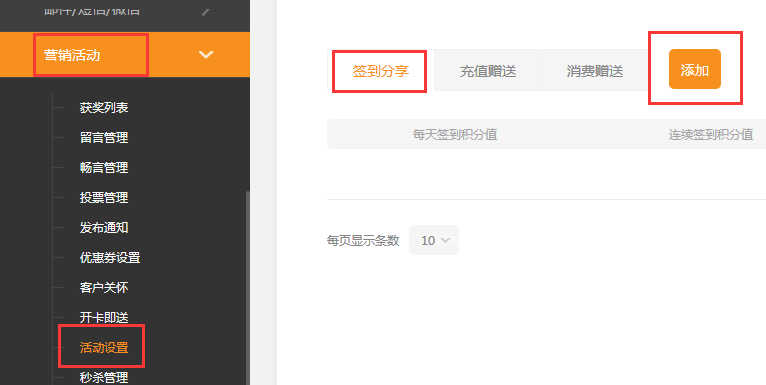The image size is (766, 385).
Task: Click 每天签到积分值 column header
Action: (x=455, y=134)
